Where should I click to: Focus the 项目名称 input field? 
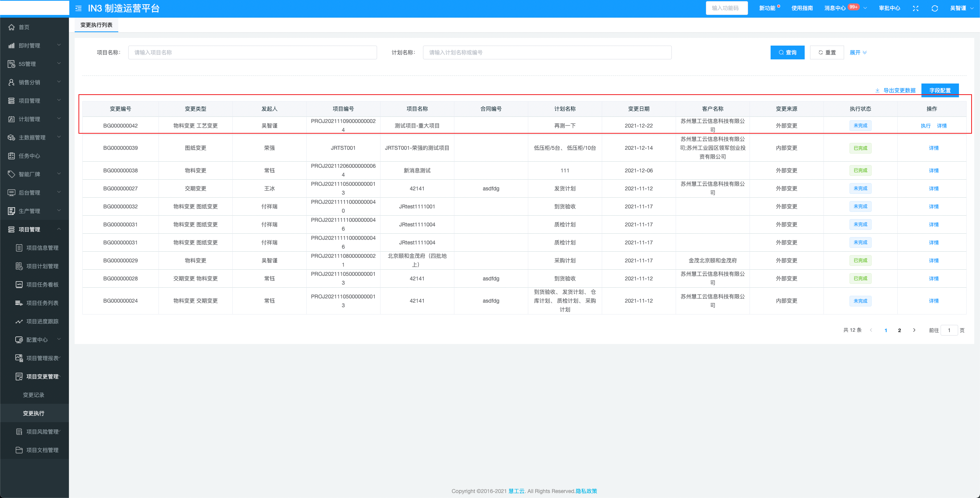click(252, 52)
